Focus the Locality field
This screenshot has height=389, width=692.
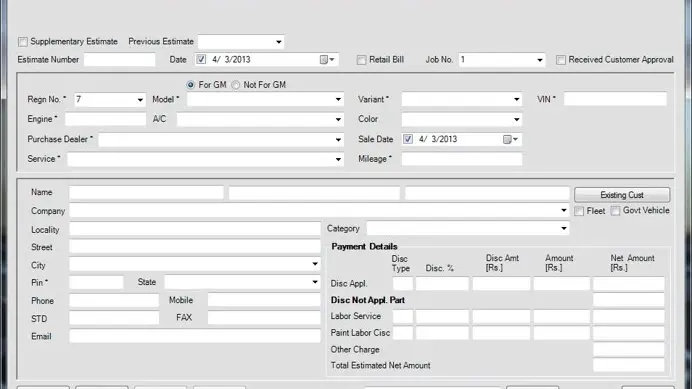(x=195, y=229)
